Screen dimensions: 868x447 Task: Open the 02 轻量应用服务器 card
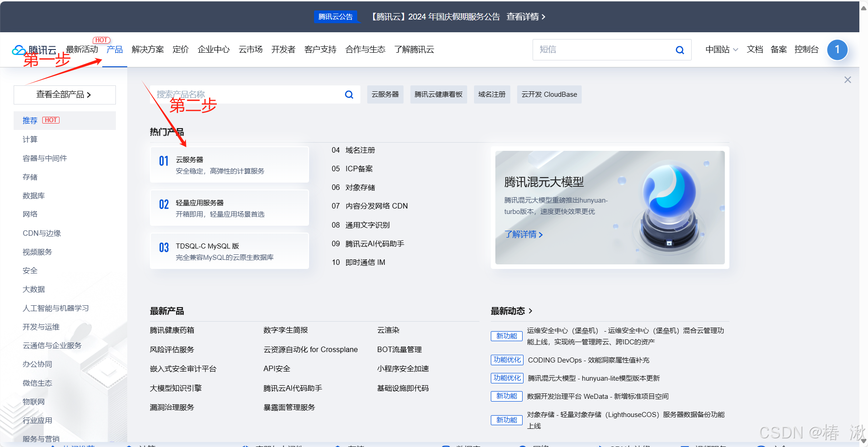click(229, 208)
